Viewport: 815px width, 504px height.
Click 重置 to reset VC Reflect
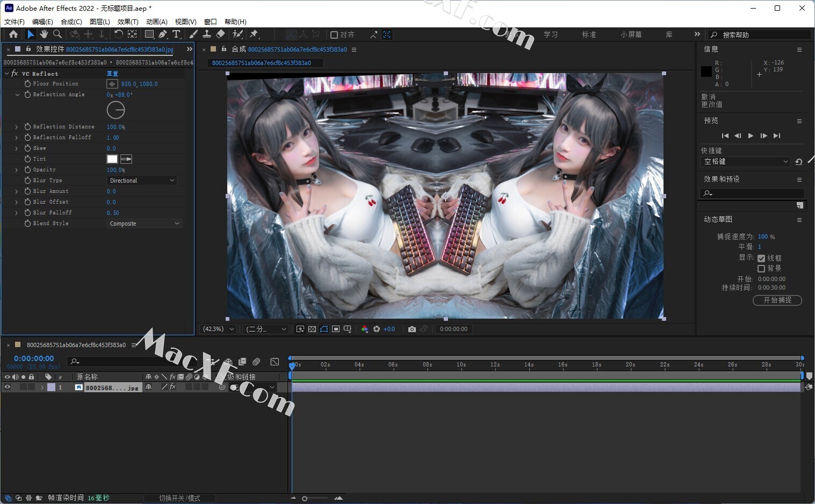112,74
